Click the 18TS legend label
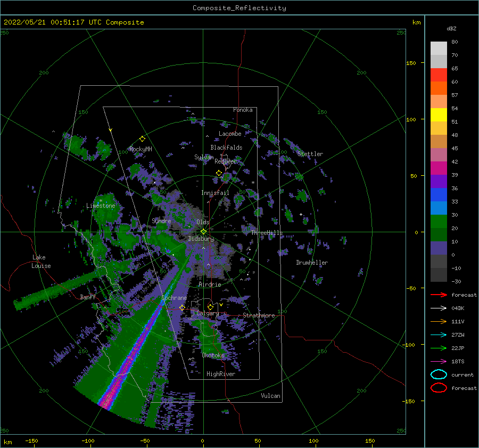This screenshot has width=479, height=448. 458,362
